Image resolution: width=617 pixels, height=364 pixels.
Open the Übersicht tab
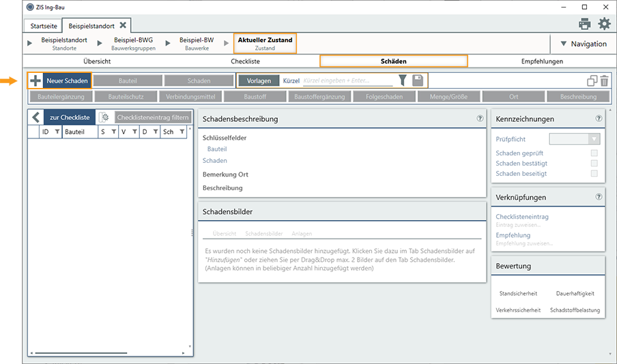[97, 61]
